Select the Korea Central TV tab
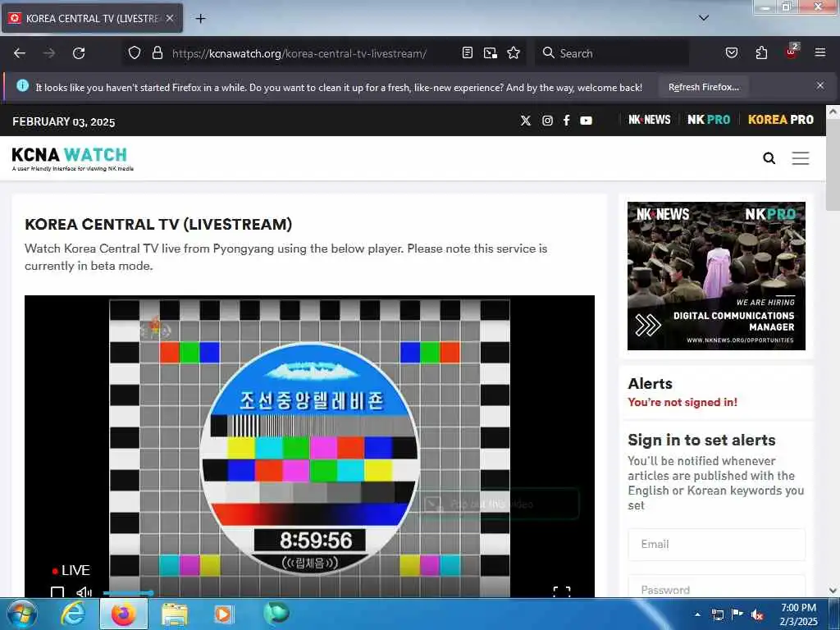 tap(92, 18)
